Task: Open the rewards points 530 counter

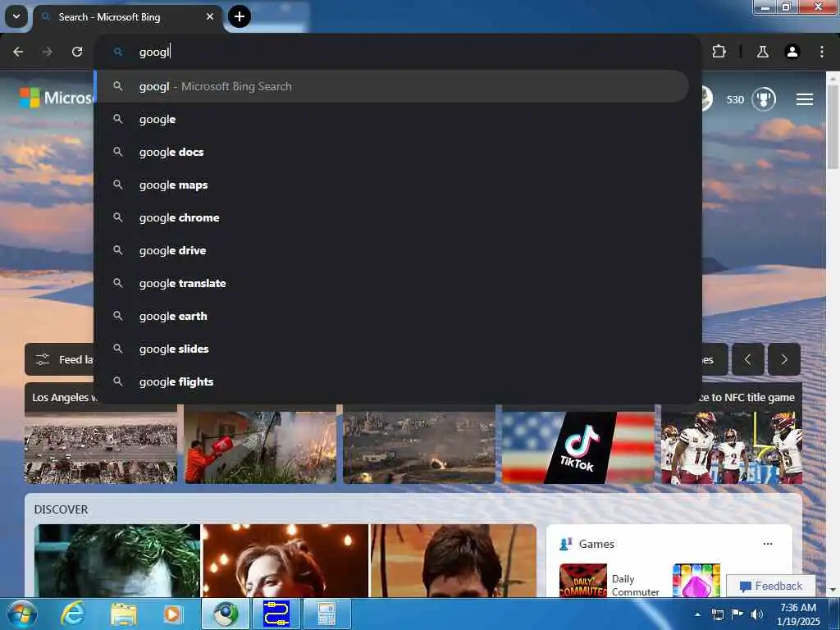Action: (x=735, y=99)
